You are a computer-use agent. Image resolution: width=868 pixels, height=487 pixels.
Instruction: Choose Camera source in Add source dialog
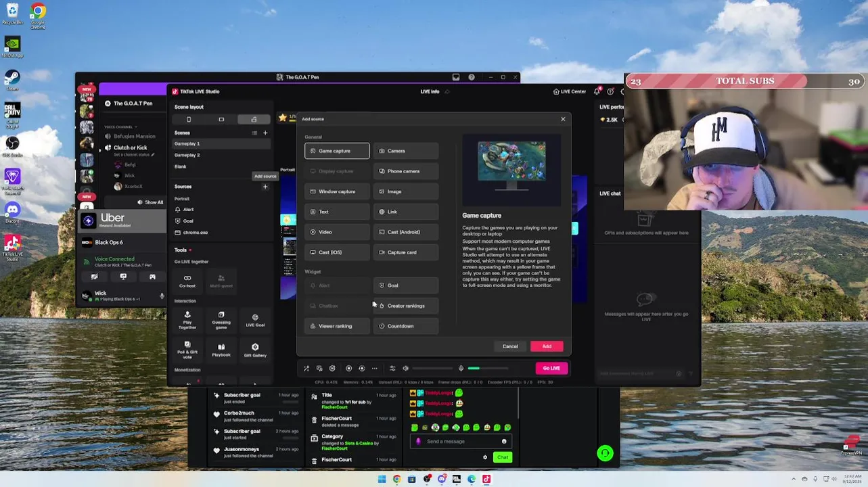tap(406, 151)
